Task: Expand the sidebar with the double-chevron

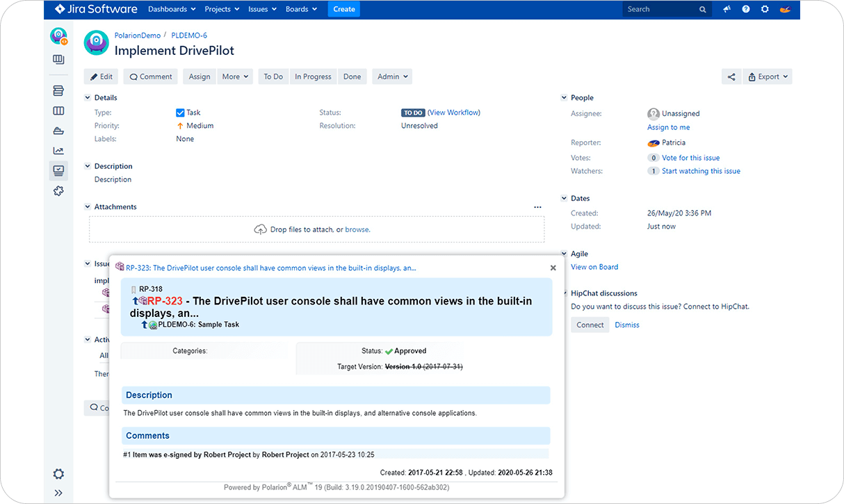Action: 58,493
